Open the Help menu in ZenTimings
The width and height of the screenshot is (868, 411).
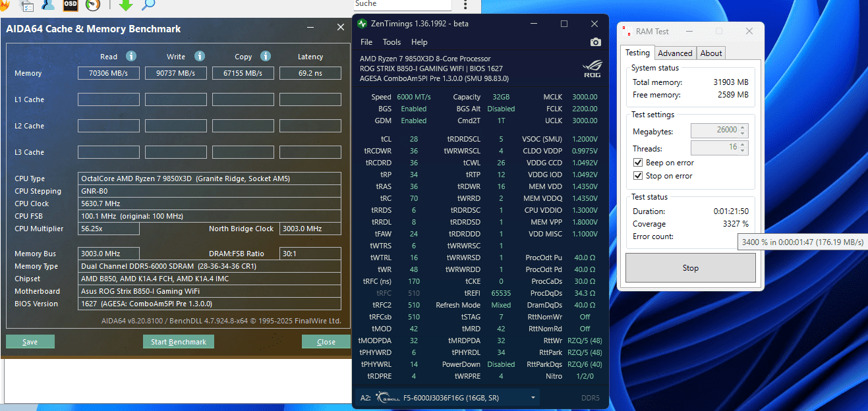tap(419, 42)
